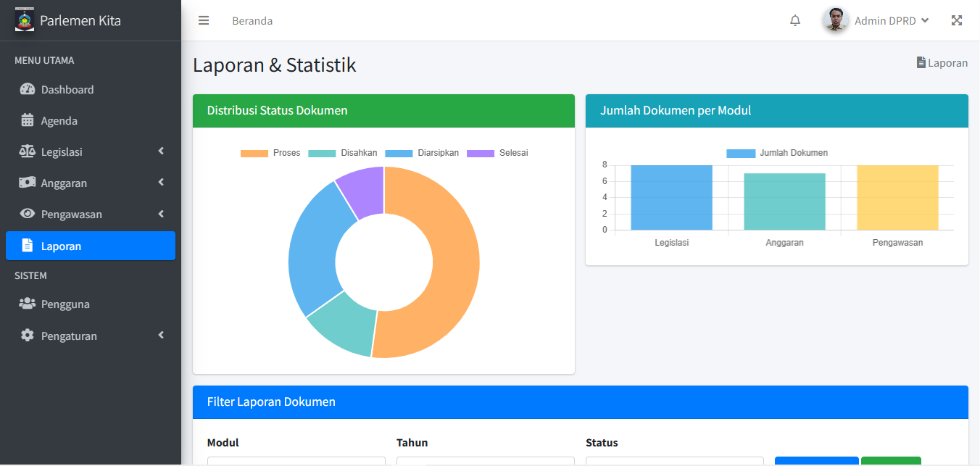
Task: Click the Parlemen Kita logo
Action: pyautogui.click(x=25, y=20)
